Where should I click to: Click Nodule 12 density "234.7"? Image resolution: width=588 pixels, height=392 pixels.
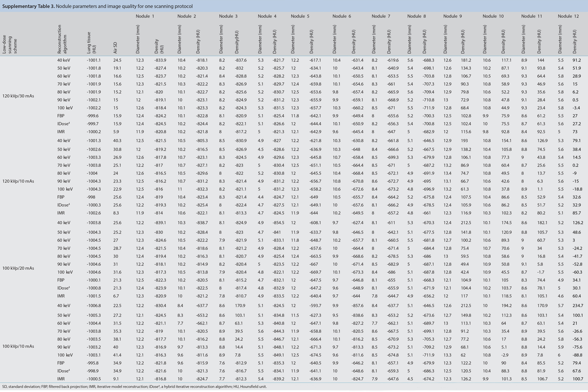pos(578,306)
